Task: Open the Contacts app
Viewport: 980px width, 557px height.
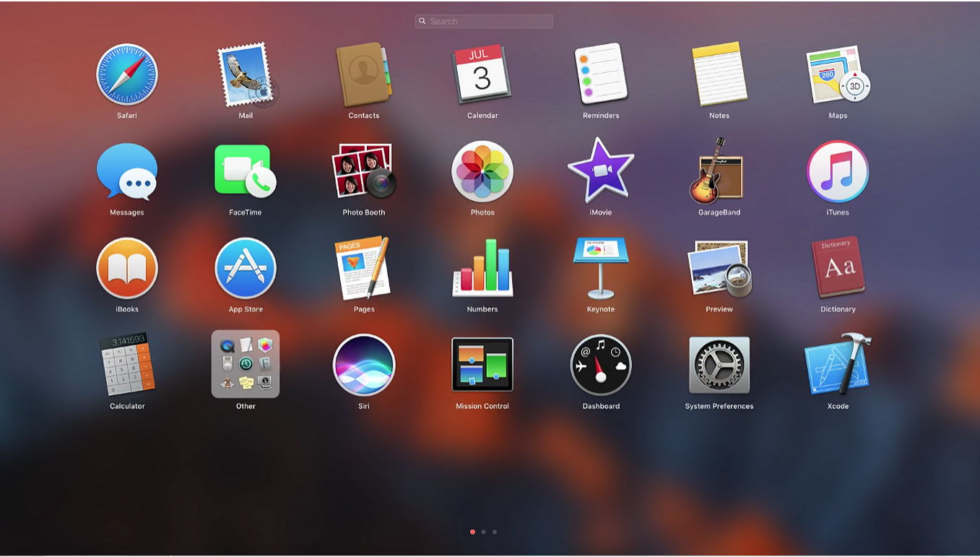Action: (364, 75)
